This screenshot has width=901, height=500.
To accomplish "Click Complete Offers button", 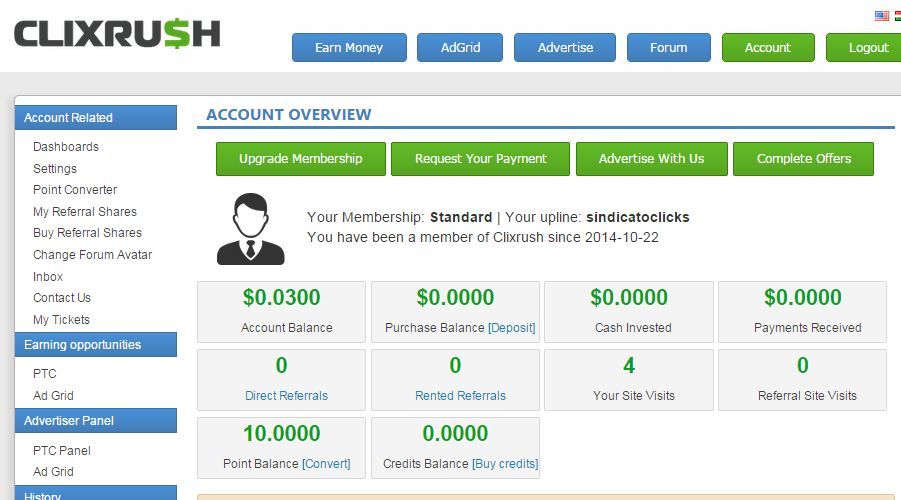I will (803, 159).
